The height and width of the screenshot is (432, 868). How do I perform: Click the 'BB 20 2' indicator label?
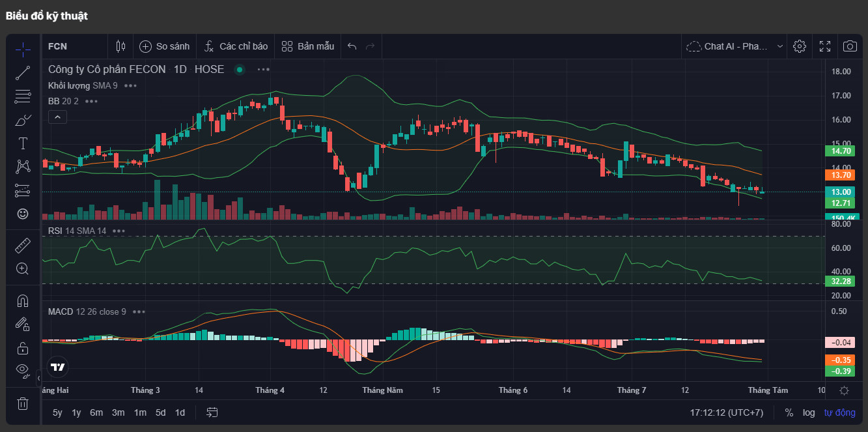(63, 101)
